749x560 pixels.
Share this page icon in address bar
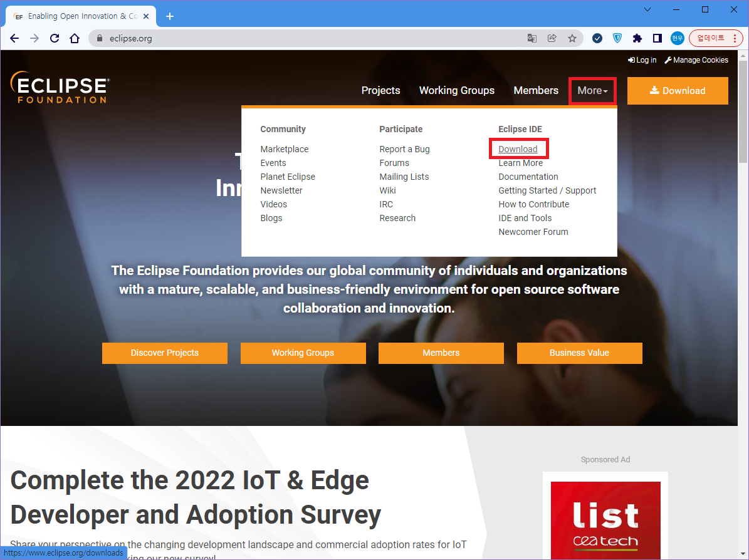(552, 38)
